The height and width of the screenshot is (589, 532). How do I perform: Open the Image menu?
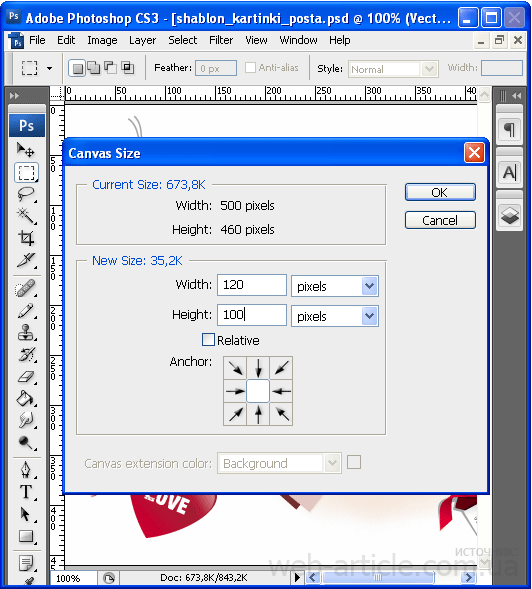click(102, 40)
